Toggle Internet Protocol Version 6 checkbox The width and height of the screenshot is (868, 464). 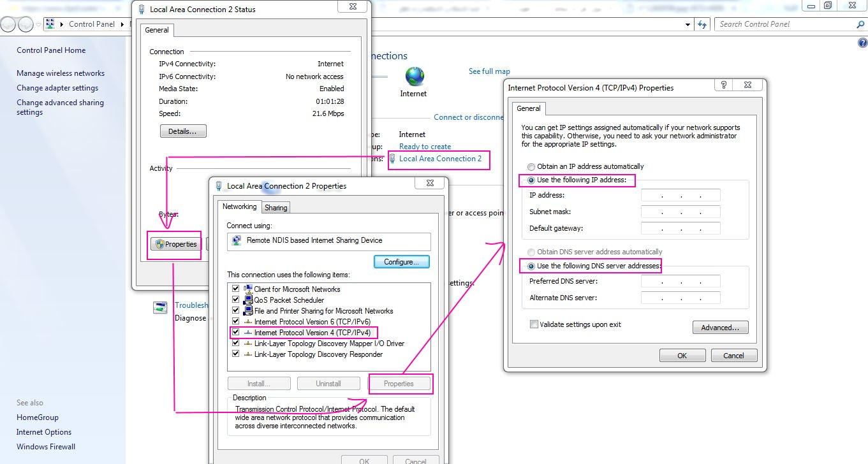click(235, 321)
